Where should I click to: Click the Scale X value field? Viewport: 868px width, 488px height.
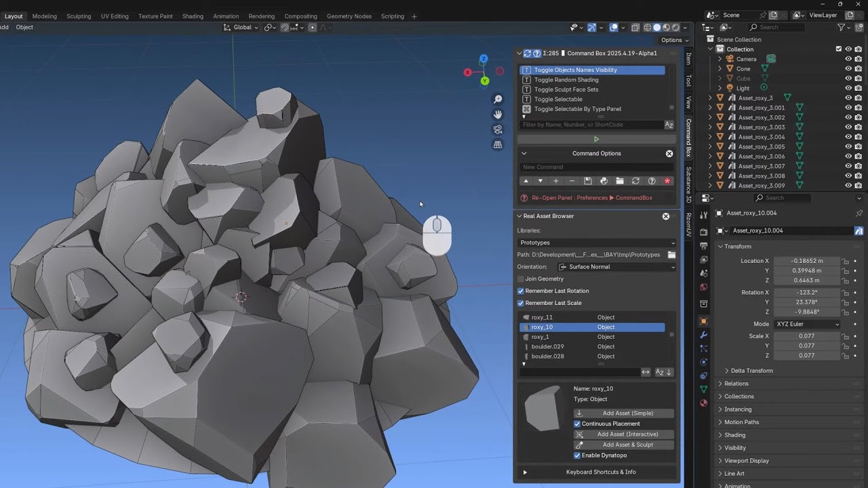click(x=806, y=336)
